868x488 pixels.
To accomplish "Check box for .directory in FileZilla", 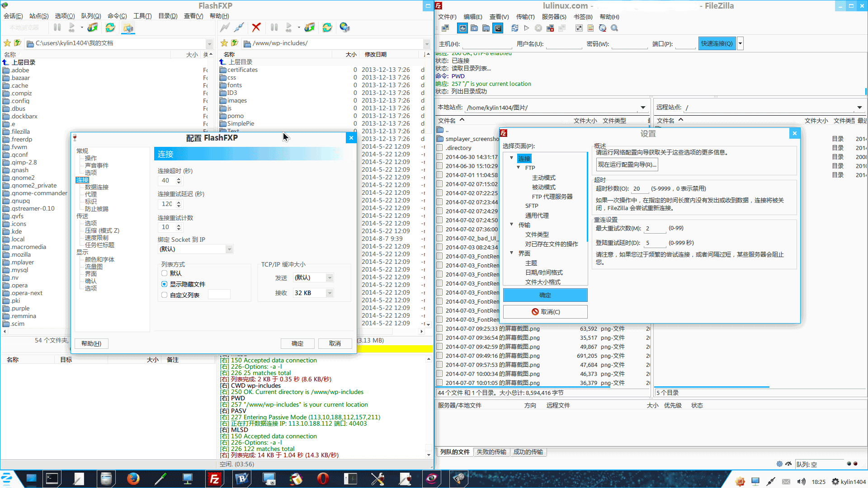I will 440,148.
